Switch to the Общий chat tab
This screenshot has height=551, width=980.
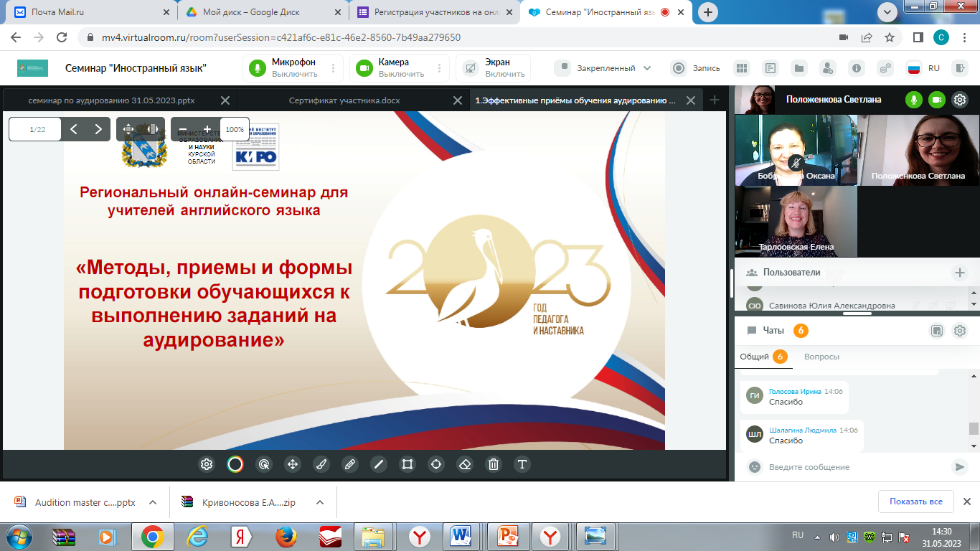click(x=763, y=357)
